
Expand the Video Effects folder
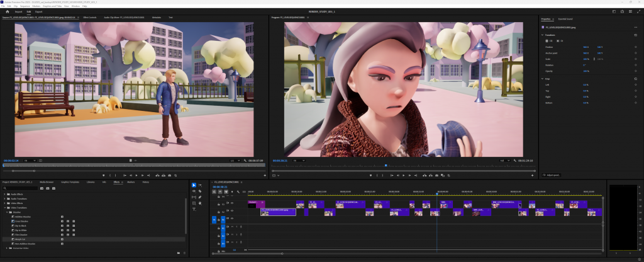(6, 203)
